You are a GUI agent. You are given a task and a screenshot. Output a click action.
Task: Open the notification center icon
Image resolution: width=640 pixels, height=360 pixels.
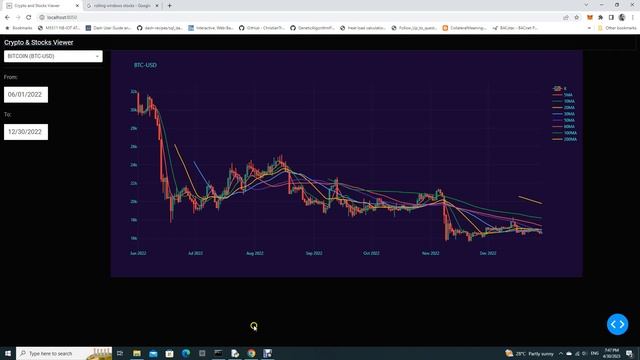pos(630,353)
